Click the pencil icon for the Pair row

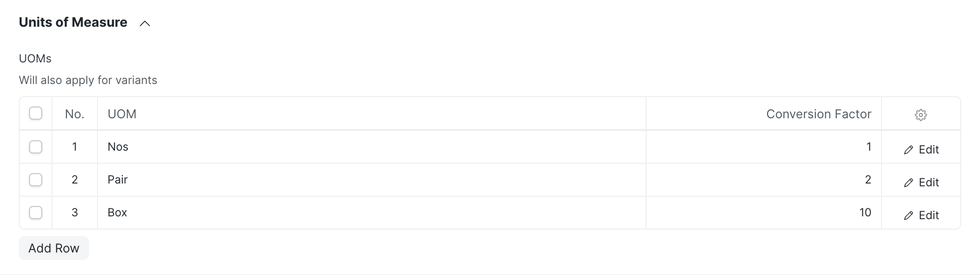(x=908, y=183)
